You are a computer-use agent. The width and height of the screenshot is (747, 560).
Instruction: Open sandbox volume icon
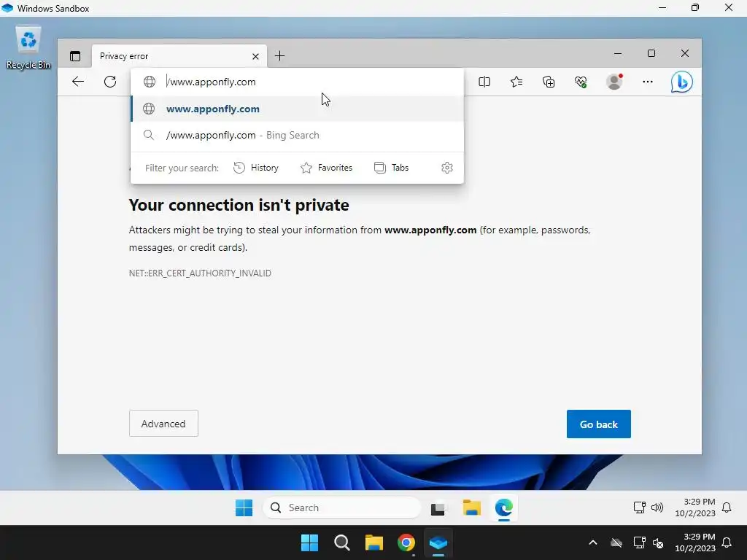pyautogui.click(x=657, y=507)
